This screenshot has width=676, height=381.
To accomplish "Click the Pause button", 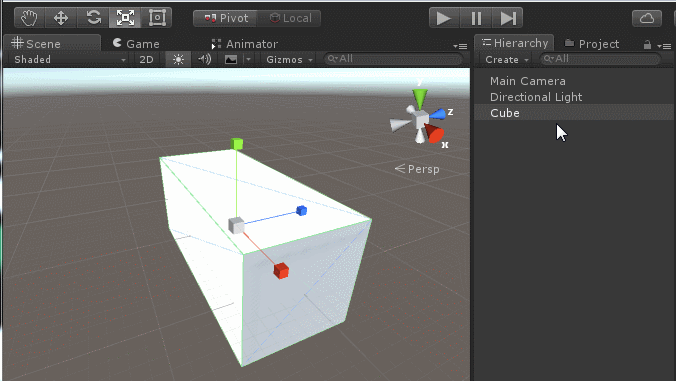I will [476, 19].
